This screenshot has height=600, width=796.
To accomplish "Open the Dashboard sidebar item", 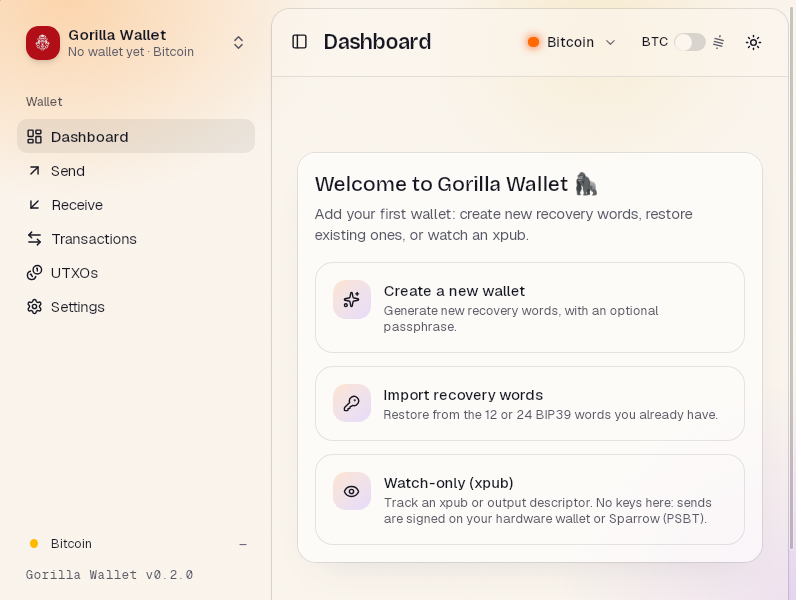I will click(136, 136).
